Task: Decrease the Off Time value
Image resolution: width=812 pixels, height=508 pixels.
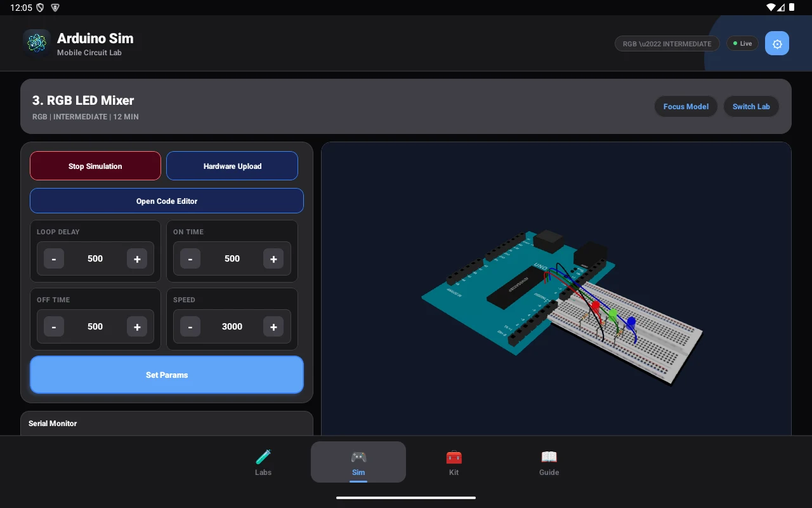Action: click(x=54, y=326)
